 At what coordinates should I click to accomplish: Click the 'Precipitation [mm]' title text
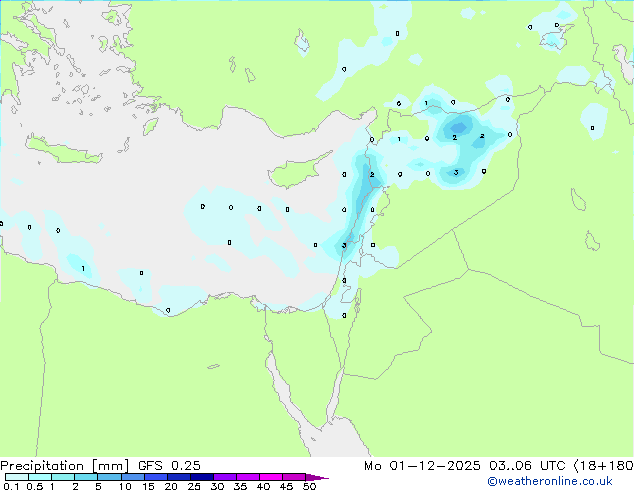[65, 466]
